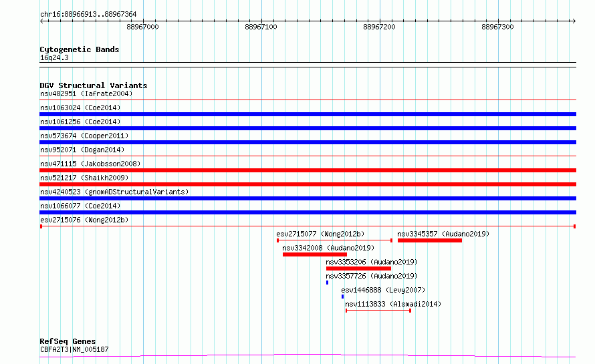Viewport: 595px width, 364px height.
Task: Click the nsv482951 (Iafrate2004) variant label
Action: coord(86,94)
